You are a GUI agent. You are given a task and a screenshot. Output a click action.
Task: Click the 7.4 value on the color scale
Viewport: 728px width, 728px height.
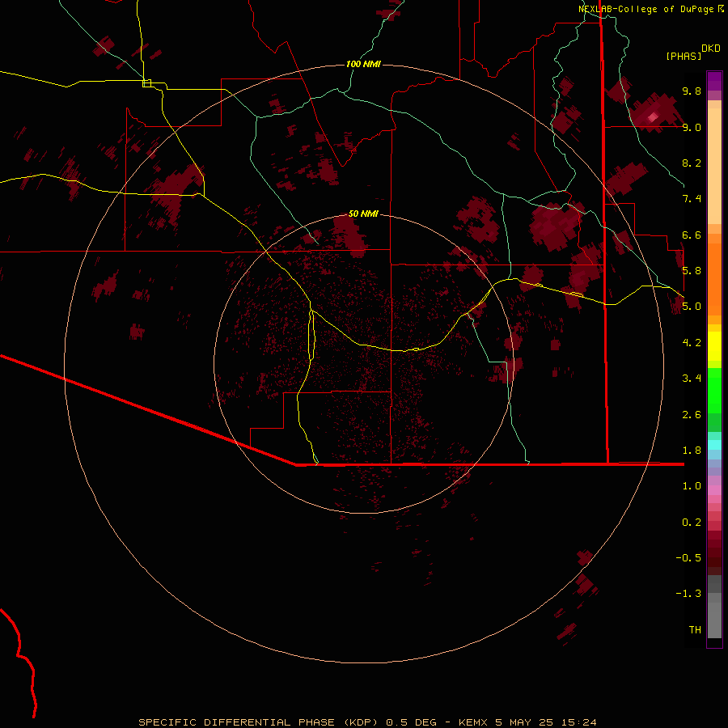click(x=692, y=199)
